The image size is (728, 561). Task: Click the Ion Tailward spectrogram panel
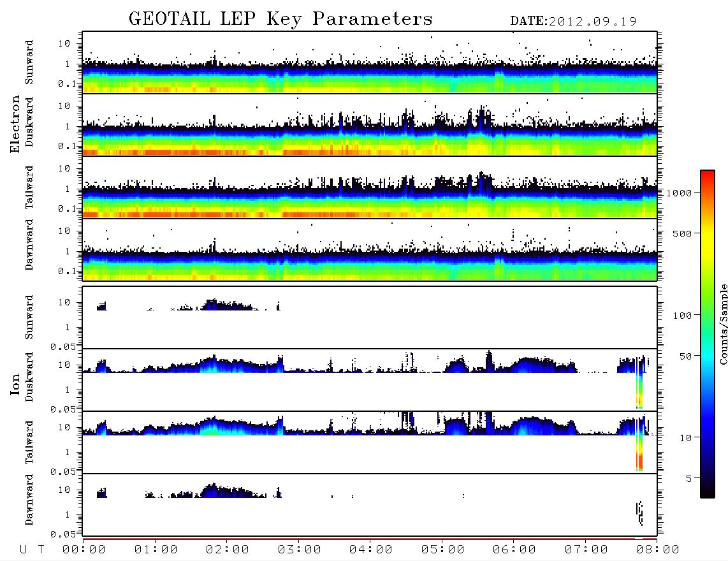(370, 442)
